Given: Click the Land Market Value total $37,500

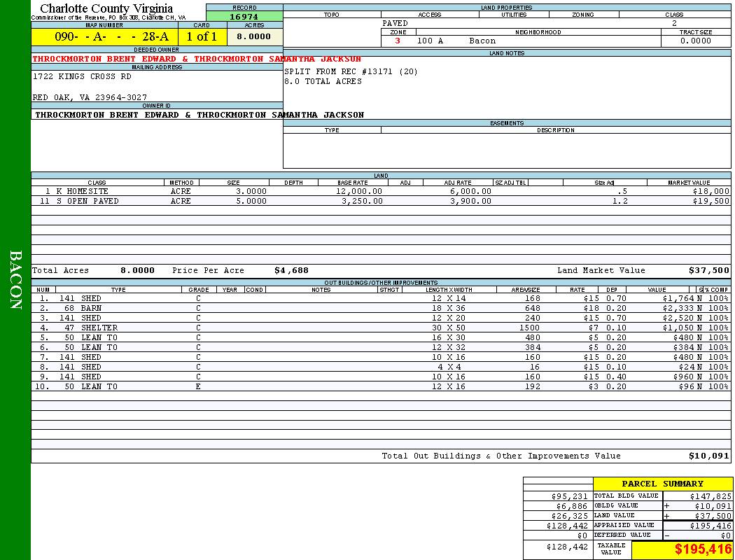Looking at the screenshot, I should [708, 270].
